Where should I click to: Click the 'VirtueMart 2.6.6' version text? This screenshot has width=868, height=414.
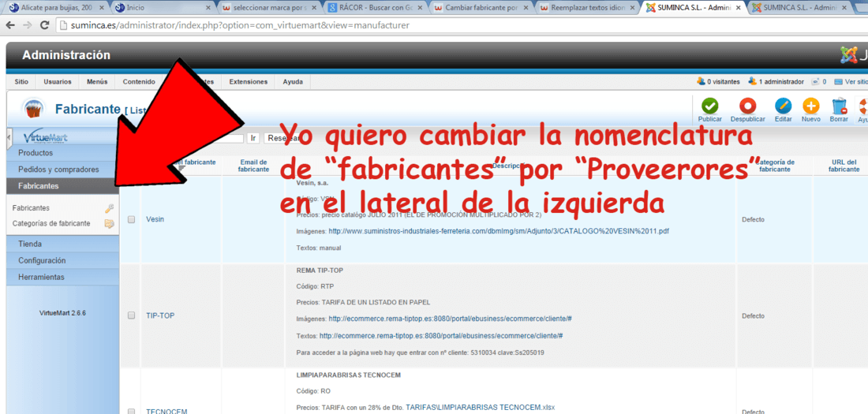click(x=62, y=313)
